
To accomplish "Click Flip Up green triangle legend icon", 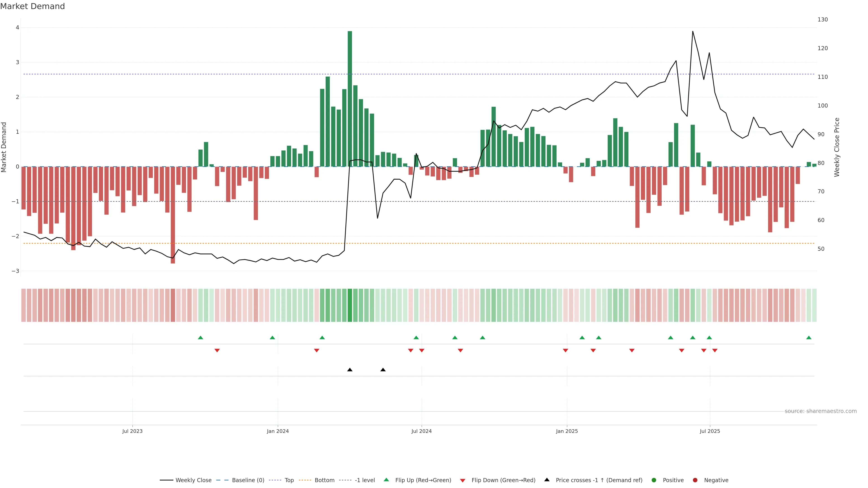I will [x=387, y=480].
